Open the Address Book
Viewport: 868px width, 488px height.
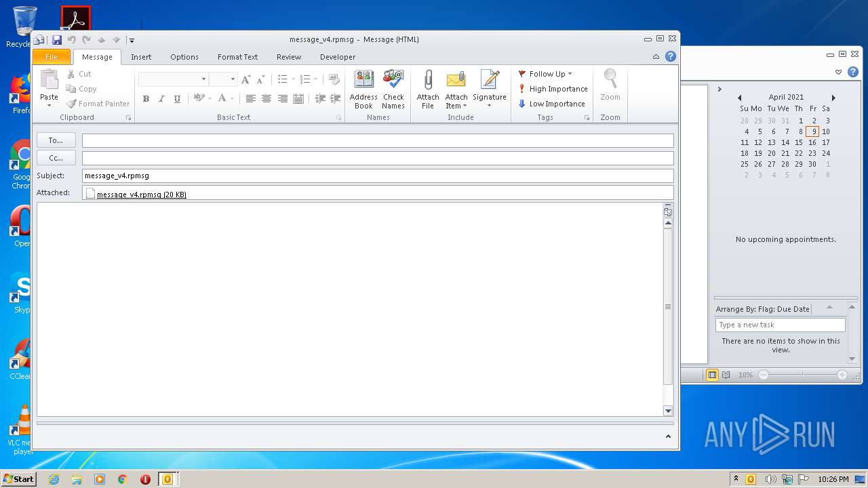click(363, 89)
